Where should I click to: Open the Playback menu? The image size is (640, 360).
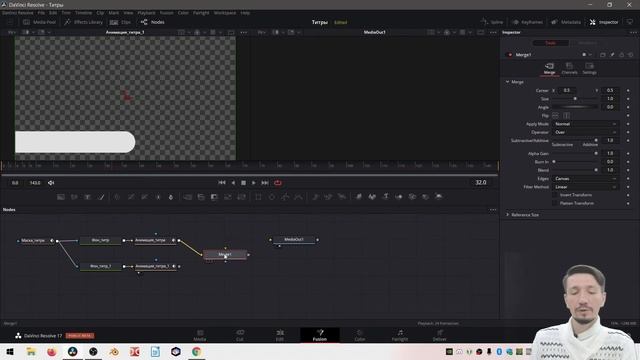point(146,13)
